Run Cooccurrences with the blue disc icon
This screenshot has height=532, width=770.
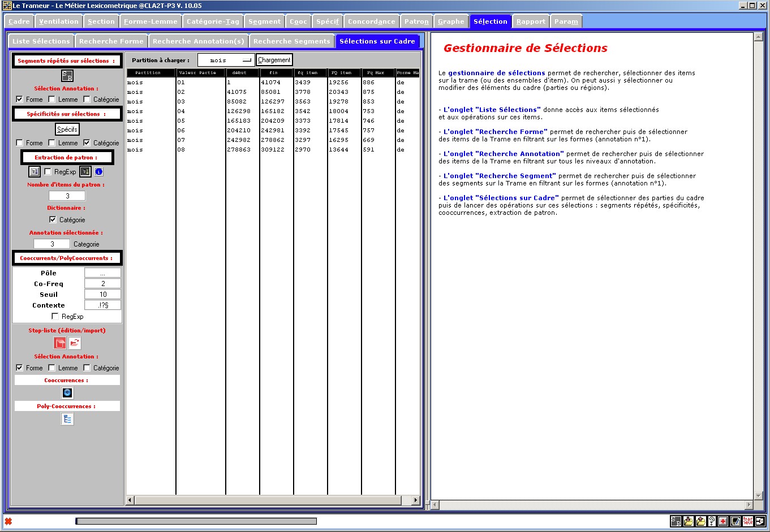coord(67,393)
